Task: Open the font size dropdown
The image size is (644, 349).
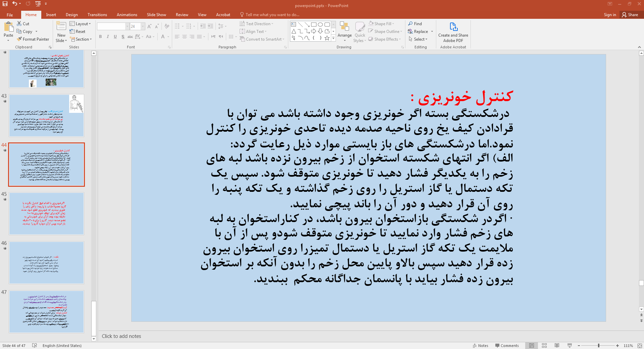Action: coord(143,26)
